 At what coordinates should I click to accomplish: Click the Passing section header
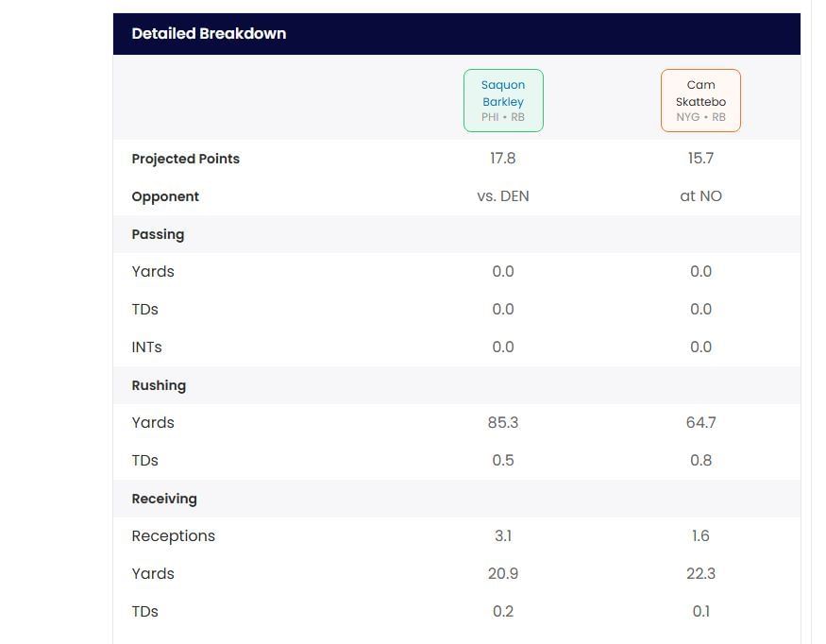[158, 234]
